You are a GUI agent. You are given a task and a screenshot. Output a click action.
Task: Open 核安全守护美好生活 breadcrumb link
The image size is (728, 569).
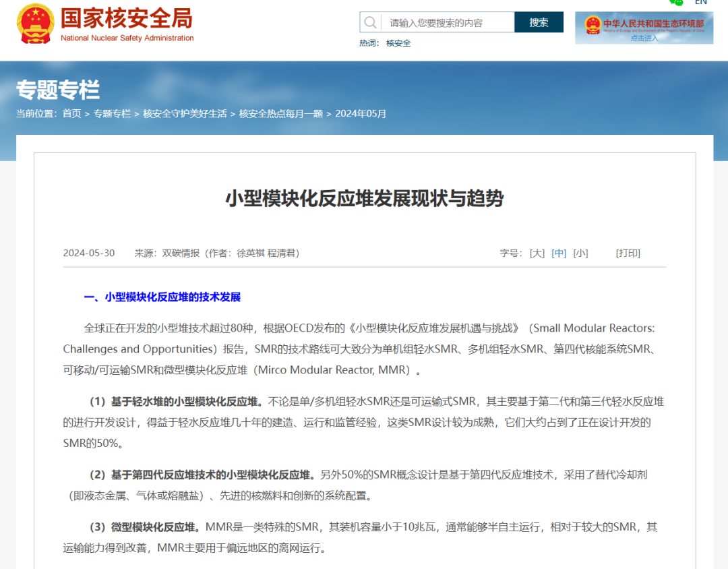[x=185, y=114]
